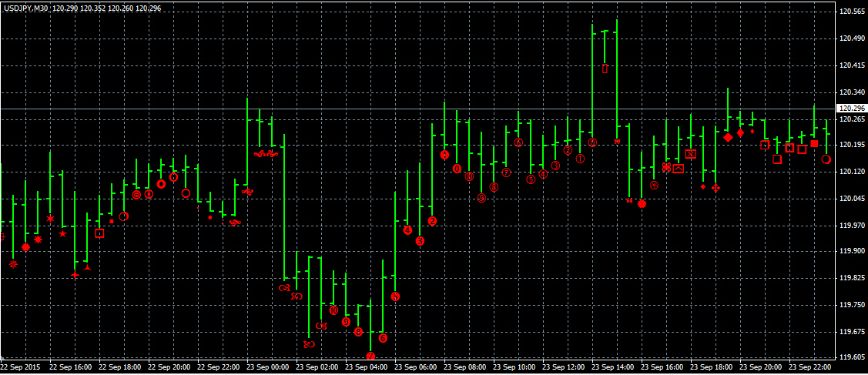The height and width of the screenshot is (375, 868).
Task: Click the large filled red square near 23 Sep 22:00
Action: 814,144
